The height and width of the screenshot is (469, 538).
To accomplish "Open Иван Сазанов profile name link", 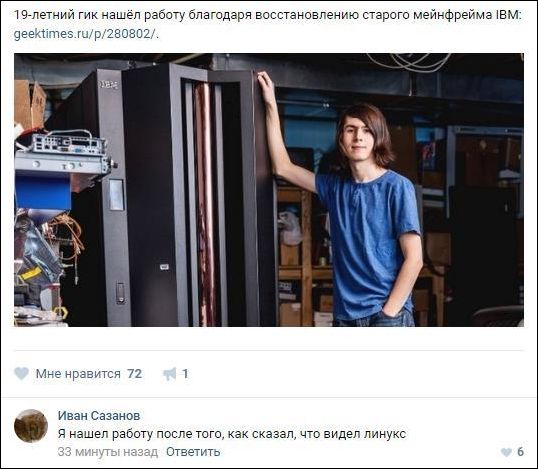I will (x=99, y=415).
